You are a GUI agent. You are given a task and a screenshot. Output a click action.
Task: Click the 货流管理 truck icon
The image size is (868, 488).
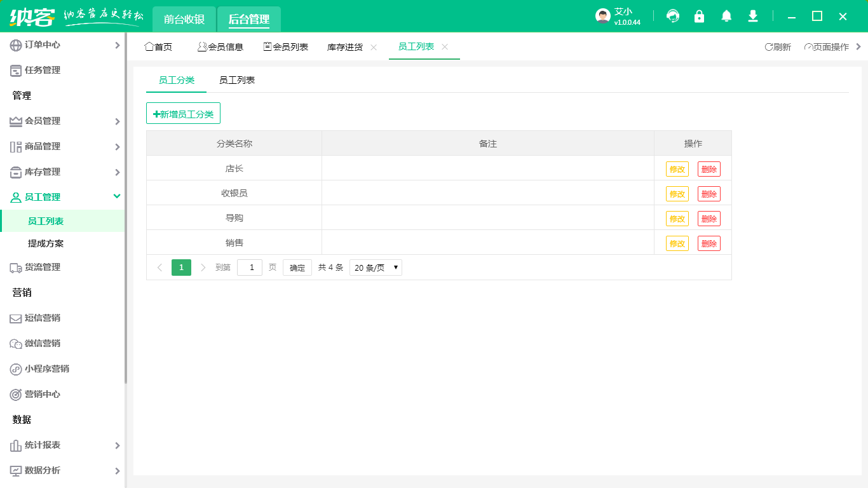click(x=16, y=268)
